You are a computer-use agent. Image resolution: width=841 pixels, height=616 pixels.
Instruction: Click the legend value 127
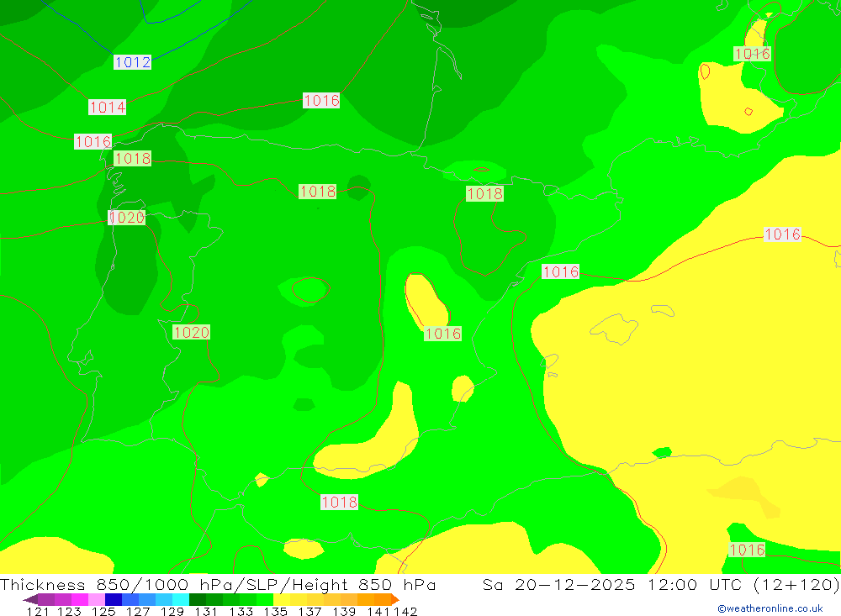point(138,611)
